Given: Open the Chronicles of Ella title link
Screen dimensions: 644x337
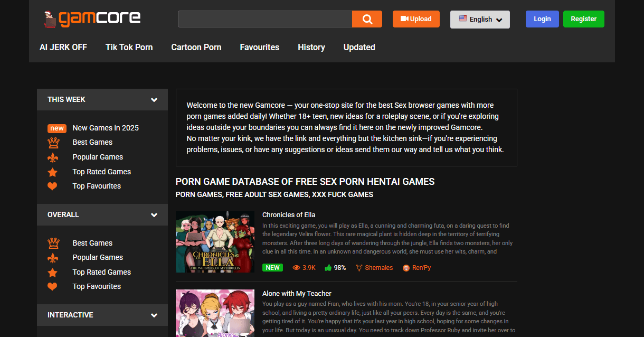Looking at the screenshot, I should (289, 214).
